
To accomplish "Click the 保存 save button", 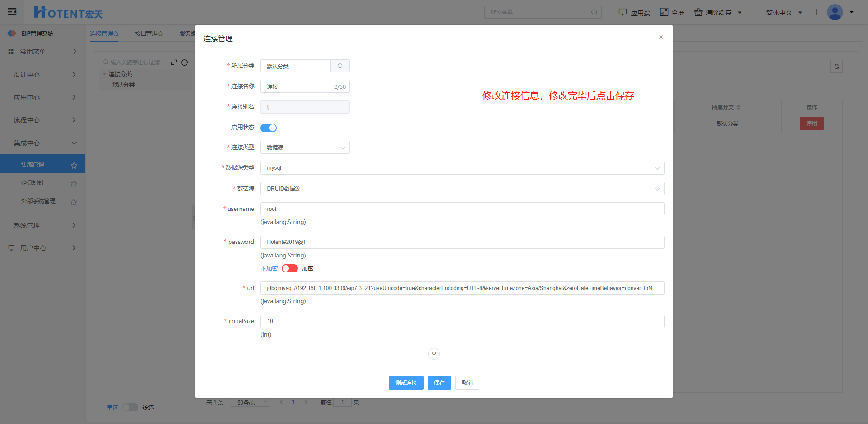I will pyautogui.click(x=439, y=383).
